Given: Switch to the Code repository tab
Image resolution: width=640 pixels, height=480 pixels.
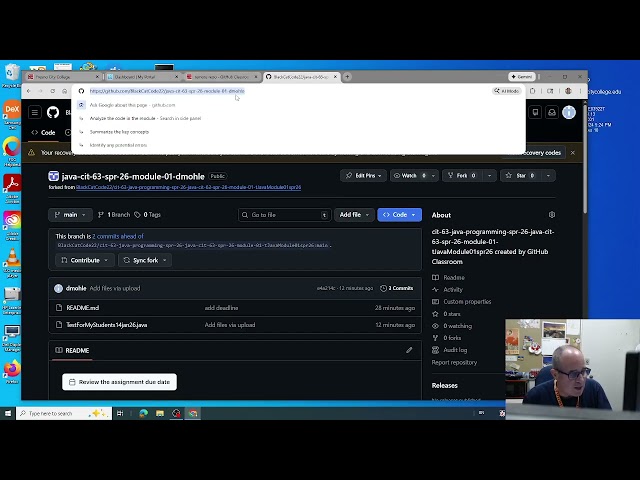Looking at the screenshot, I should click(x=44, y=132).
